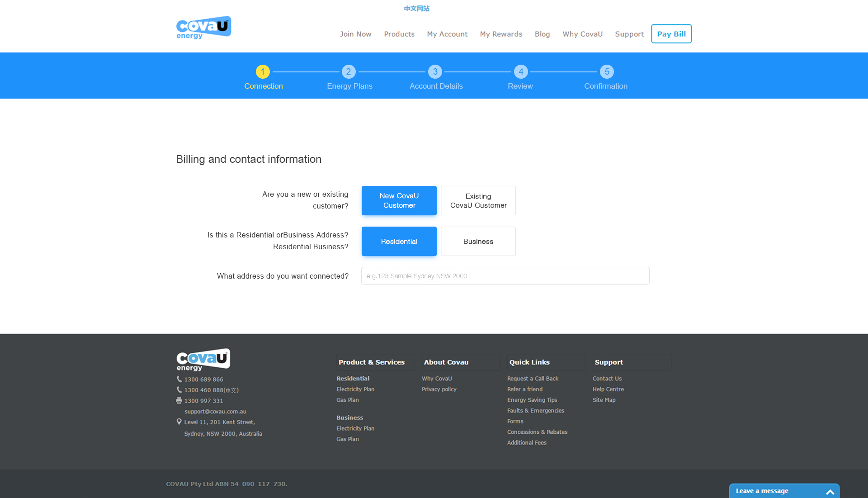The height and width of the screenshot is (498, 868).
Task: Switch to Chinese website link
Action: (416, 9)
